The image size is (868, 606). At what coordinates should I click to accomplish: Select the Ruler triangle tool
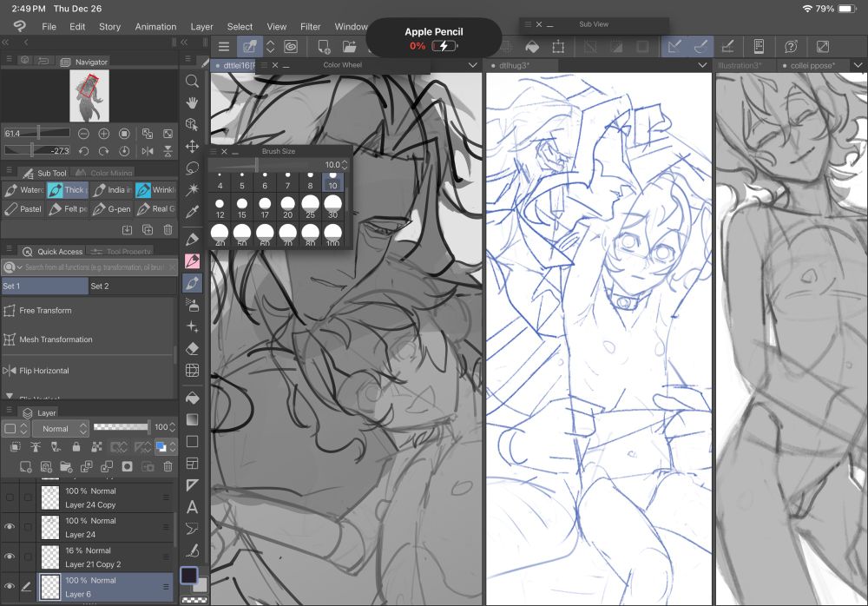click(x=192, y=485)
